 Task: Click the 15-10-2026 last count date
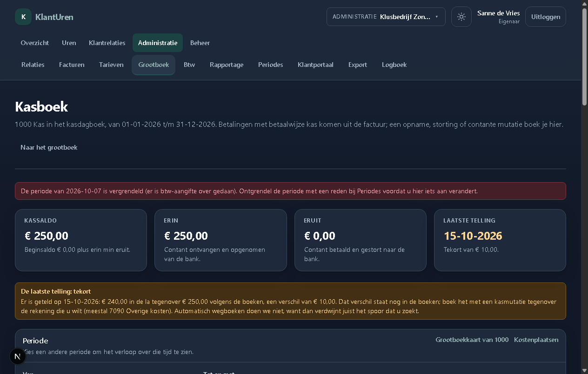pyautogui.click(x=473, y=236)
